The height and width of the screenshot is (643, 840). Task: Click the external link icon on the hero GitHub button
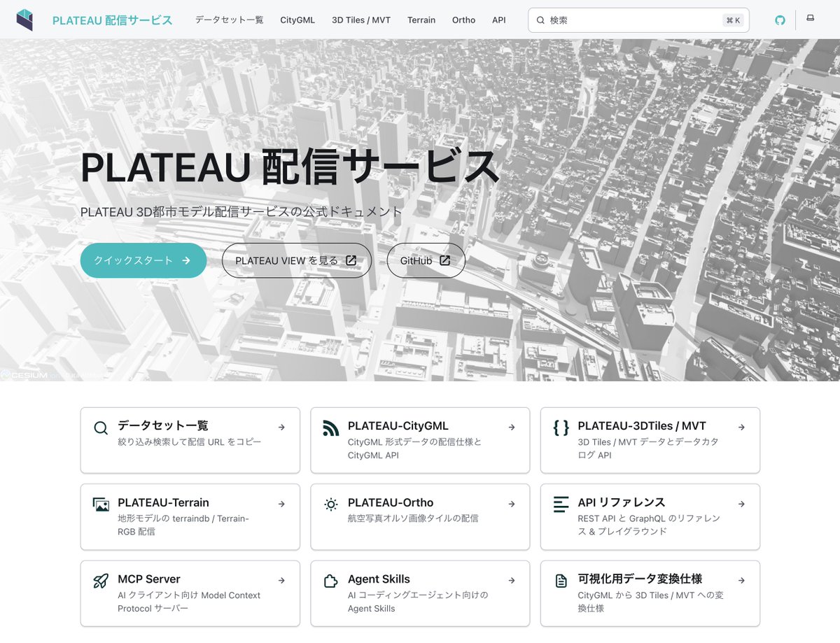[444, 260]
